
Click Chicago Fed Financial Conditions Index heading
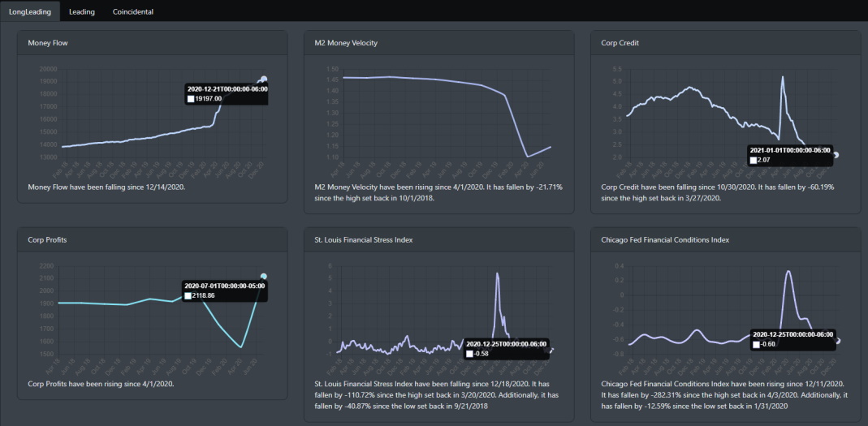[x=664, y=240]
